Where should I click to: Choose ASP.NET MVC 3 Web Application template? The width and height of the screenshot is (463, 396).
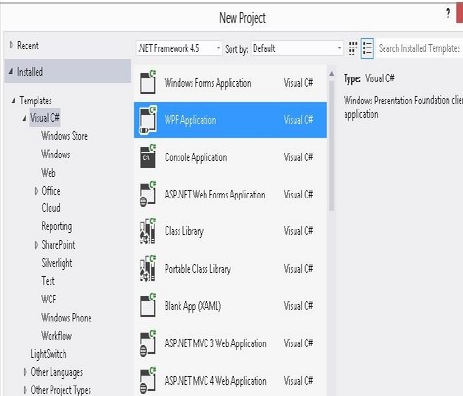pyautogui.click(x=215, y=343)
